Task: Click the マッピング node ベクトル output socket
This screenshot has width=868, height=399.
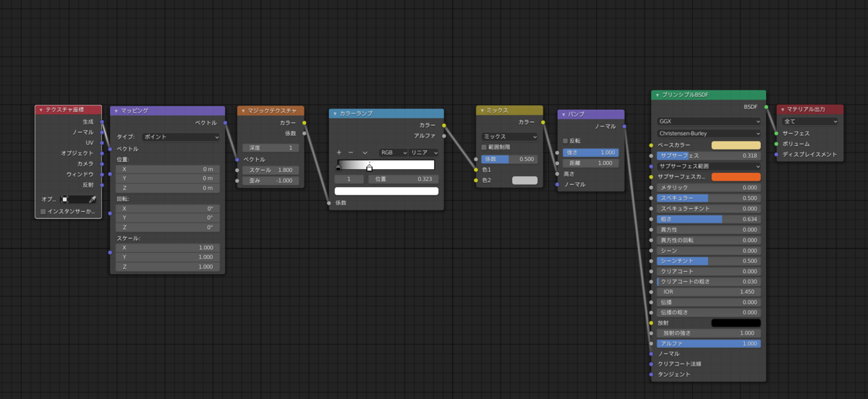Action: click(x=225, y=123)
